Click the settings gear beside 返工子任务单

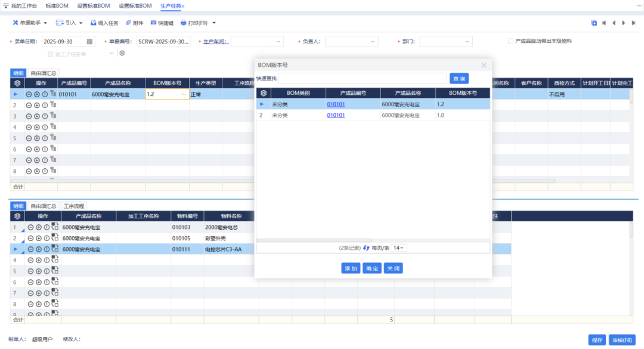pyautogui.click(x=122, y=54)
